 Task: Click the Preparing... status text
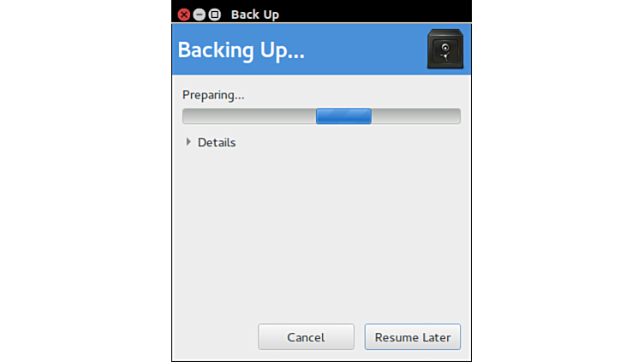(213, 95)
